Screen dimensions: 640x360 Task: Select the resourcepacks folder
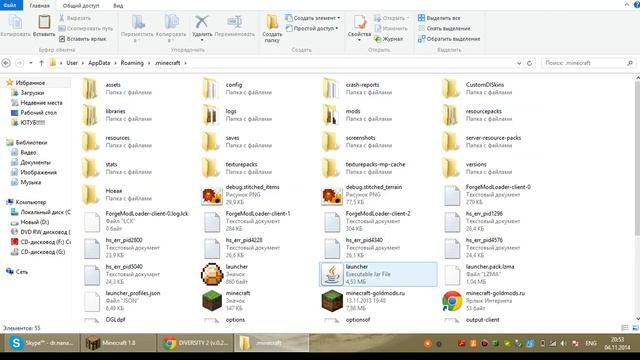click(478, 115)
